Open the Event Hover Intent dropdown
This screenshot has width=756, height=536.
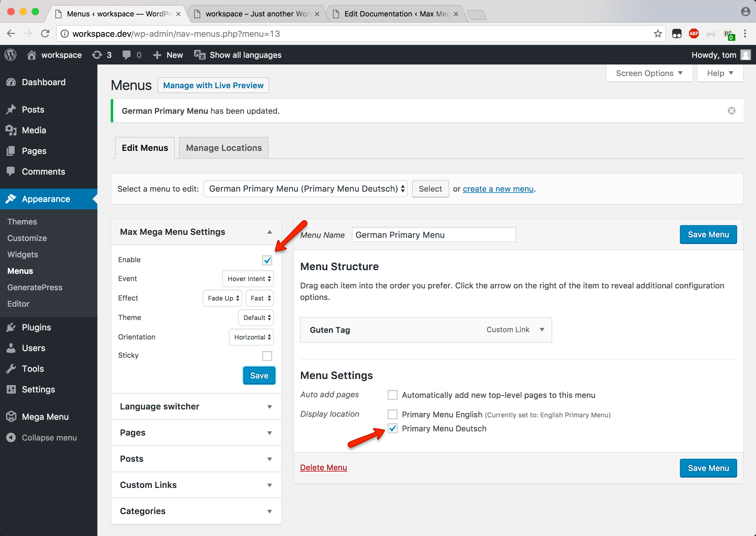(x=248, y=279)
